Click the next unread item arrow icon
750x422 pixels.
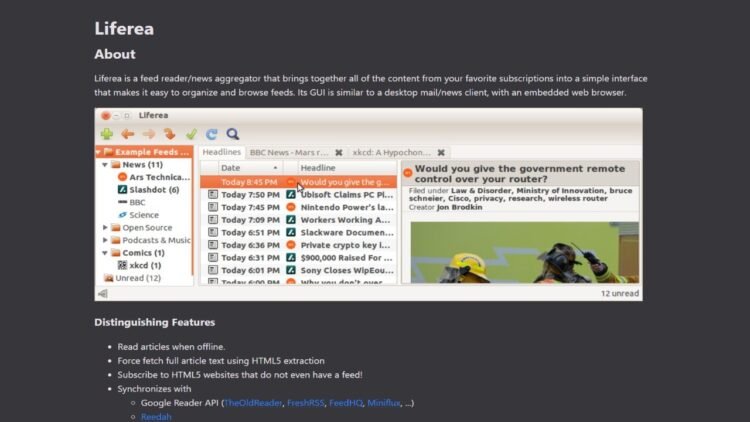[x=170, y=134]
